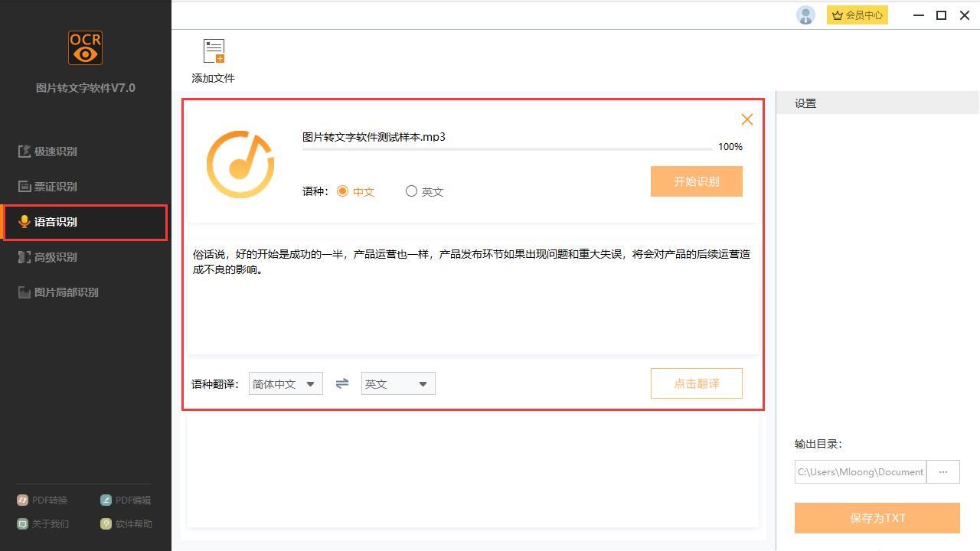
Task: Minimize the application window
Action: 919,15
